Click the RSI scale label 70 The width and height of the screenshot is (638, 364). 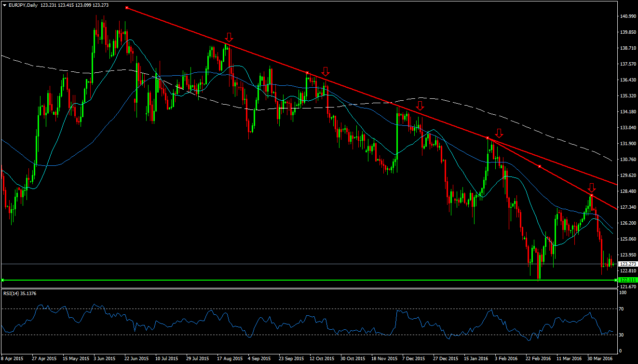(x=622, y=309)
